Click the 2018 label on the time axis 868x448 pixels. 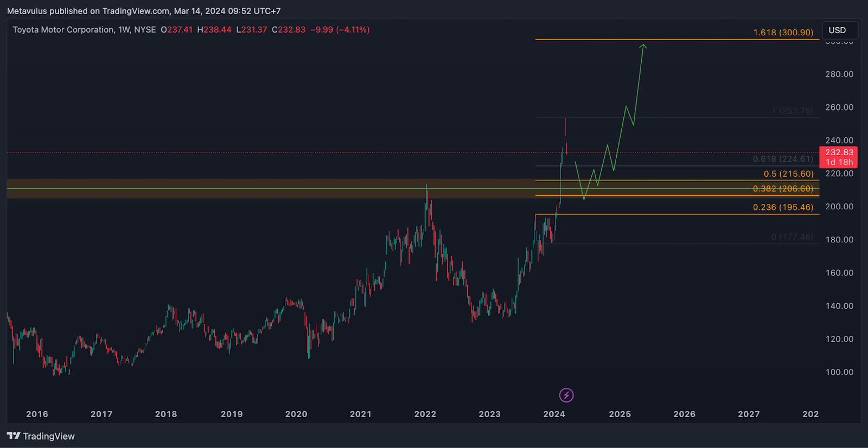(x=166, y=414)
